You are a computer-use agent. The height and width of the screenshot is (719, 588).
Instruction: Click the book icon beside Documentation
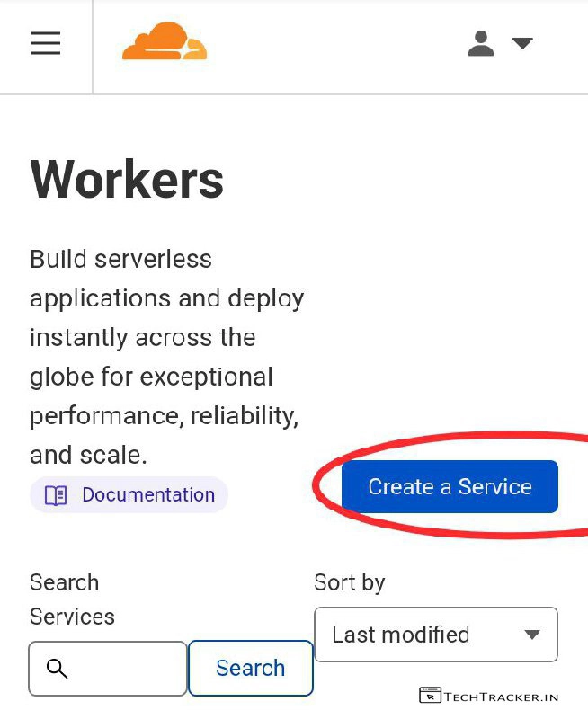[56, 495]
